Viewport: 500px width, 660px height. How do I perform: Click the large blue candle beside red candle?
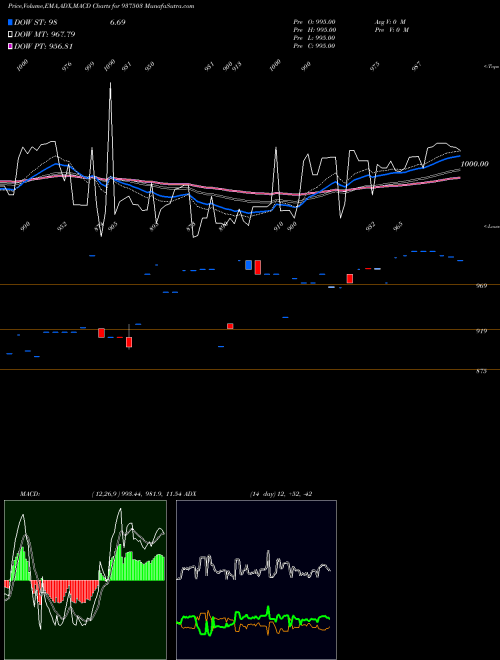pos(248,265)
